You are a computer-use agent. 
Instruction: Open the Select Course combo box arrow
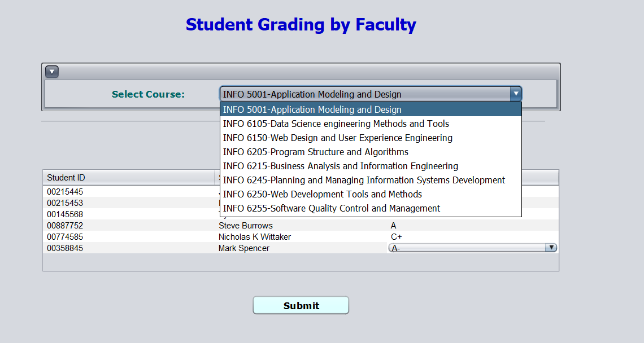pos(515,94)
